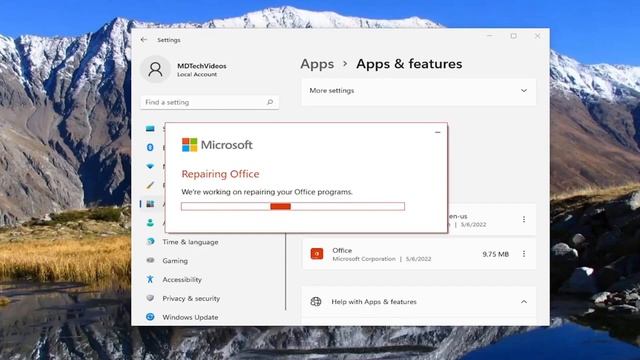Screen dimensions: 640x360
Task: Maximize the Settings window
Action: coord(513,36)
